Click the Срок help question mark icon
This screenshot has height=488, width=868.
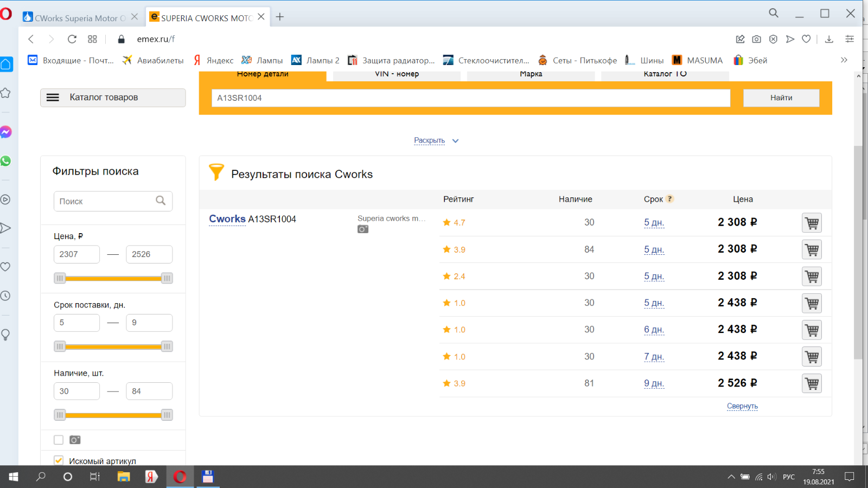pyautogui.click(x=670, y=199)
